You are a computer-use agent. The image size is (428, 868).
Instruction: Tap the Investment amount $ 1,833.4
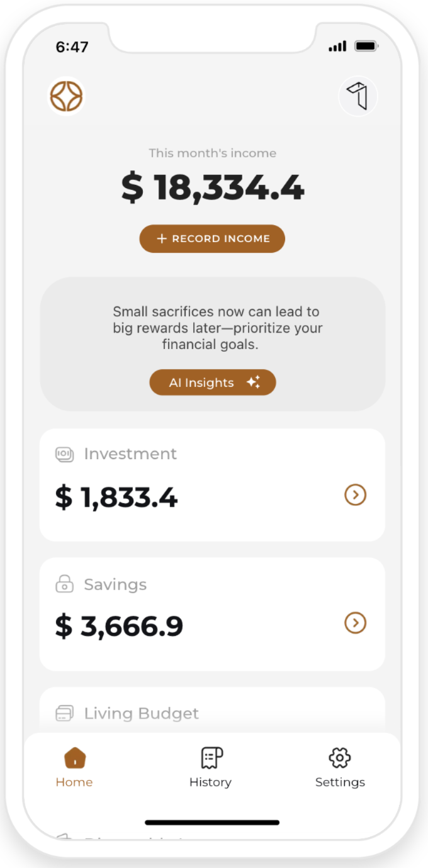(116, 498)
